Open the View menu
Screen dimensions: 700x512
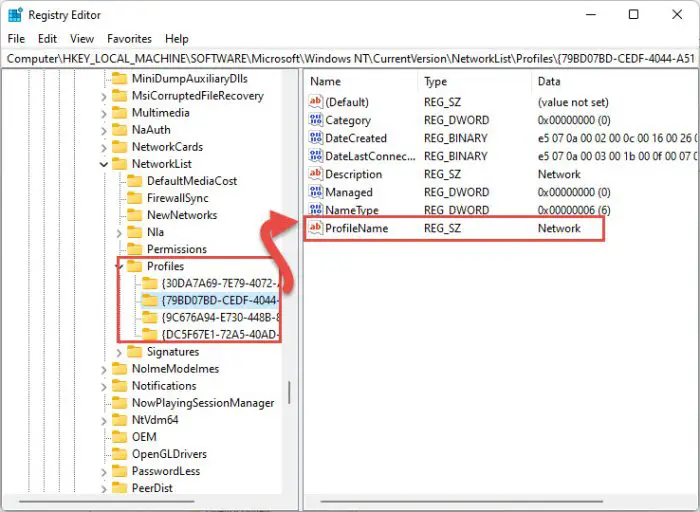[81, 38]
